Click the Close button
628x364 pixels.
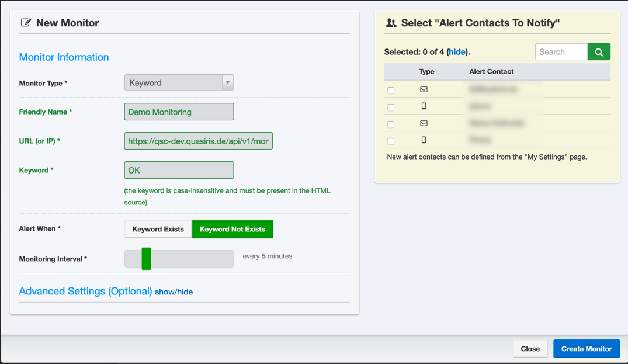point(530,349)
